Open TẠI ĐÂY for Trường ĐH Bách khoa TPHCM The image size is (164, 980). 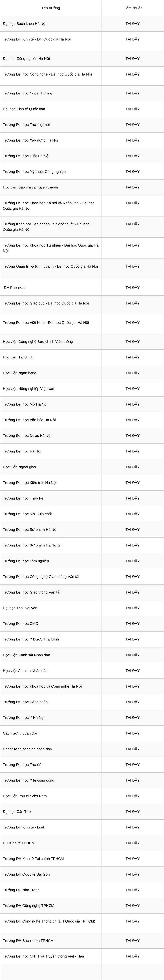tap(132, 940)
